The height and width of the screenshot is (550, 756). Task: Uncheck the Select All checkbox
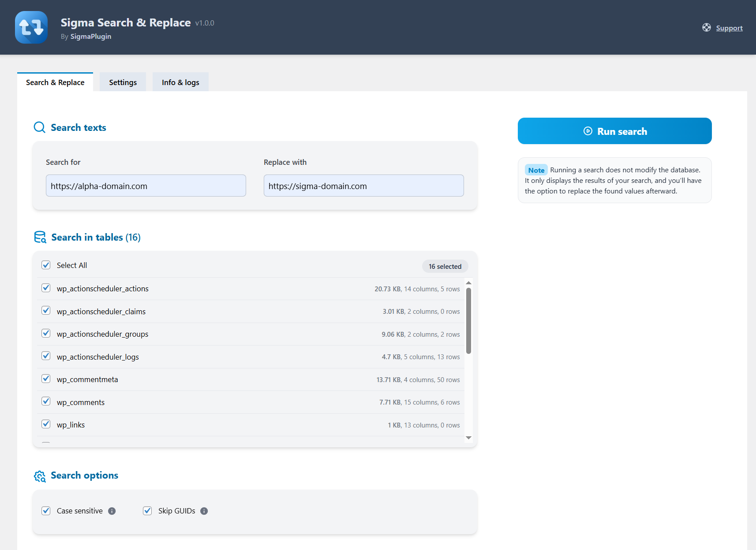(46, 265)
